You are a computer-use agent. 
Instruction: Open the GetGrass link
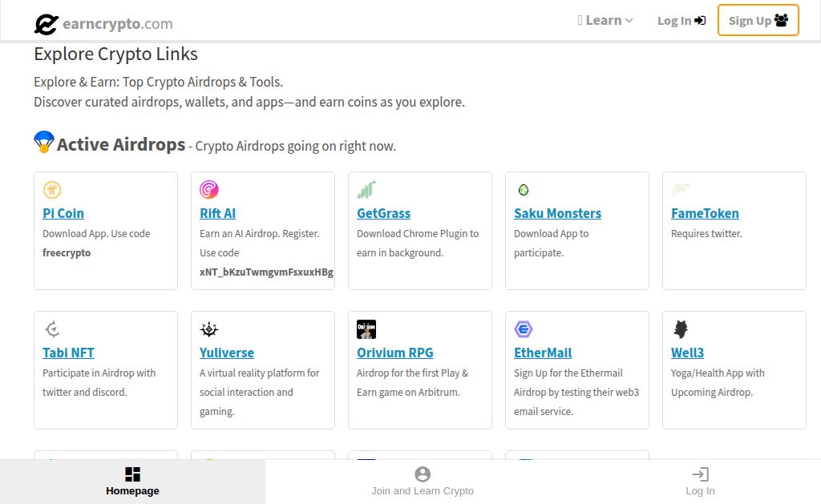click(x=384, y=213)
